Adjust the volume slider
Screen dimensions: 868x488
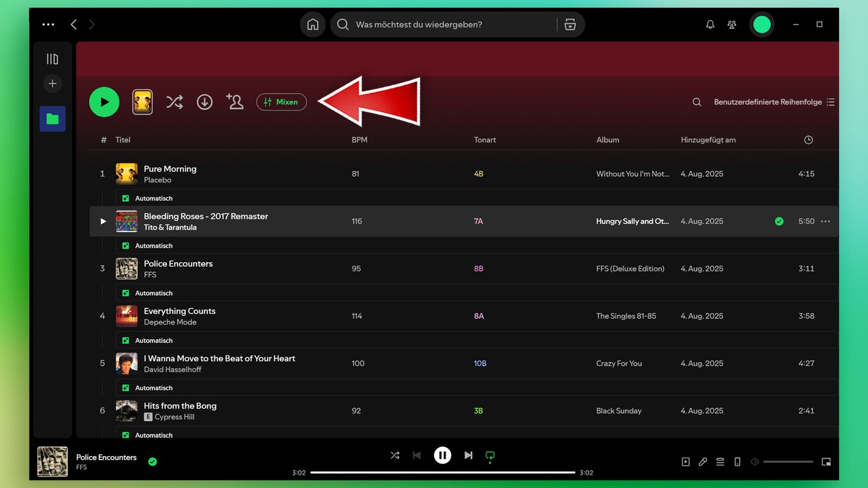pyautogui.click(x=788, y=462)
